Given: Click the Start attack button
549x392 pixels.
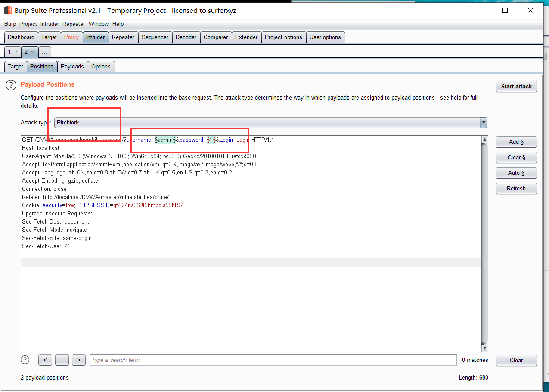Looking at the screenshot, I should (x=516, y=86).
